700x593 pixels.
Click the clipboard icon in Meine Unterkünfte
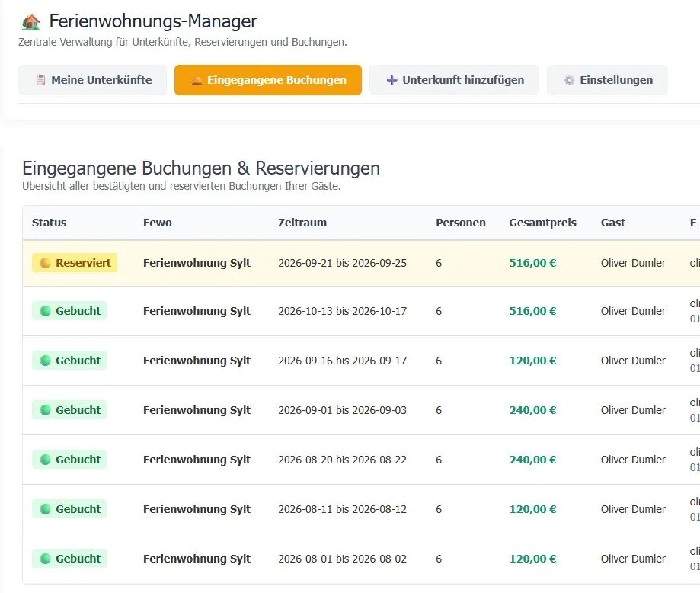coord(40,80)
